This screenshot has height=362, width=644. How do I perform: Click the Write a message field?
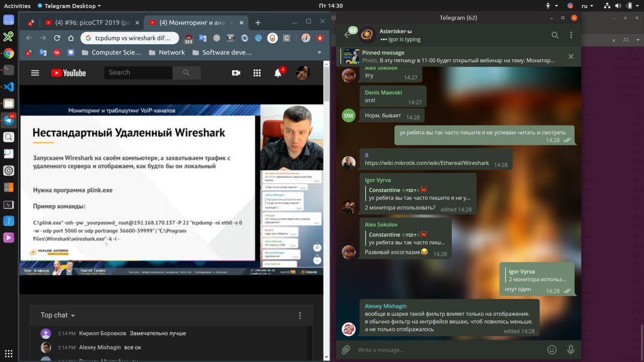[x=448, y=350]
